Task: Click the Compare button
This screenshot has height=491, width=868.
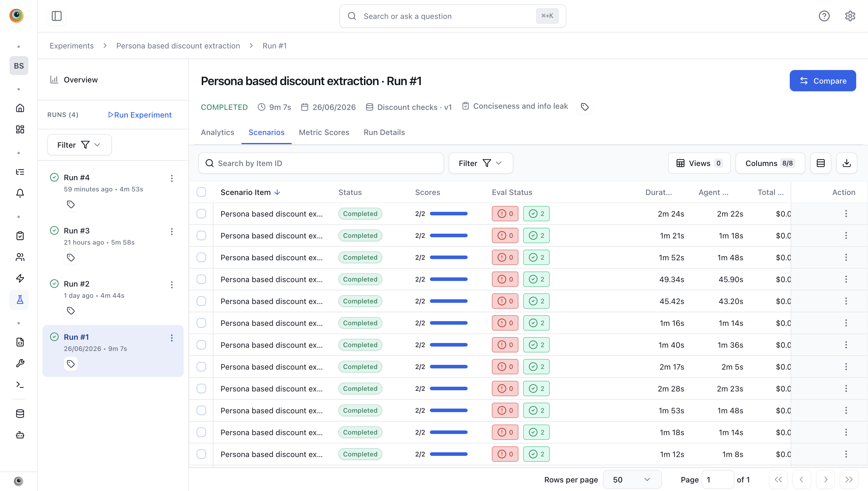Action: [x=823, y=81]
